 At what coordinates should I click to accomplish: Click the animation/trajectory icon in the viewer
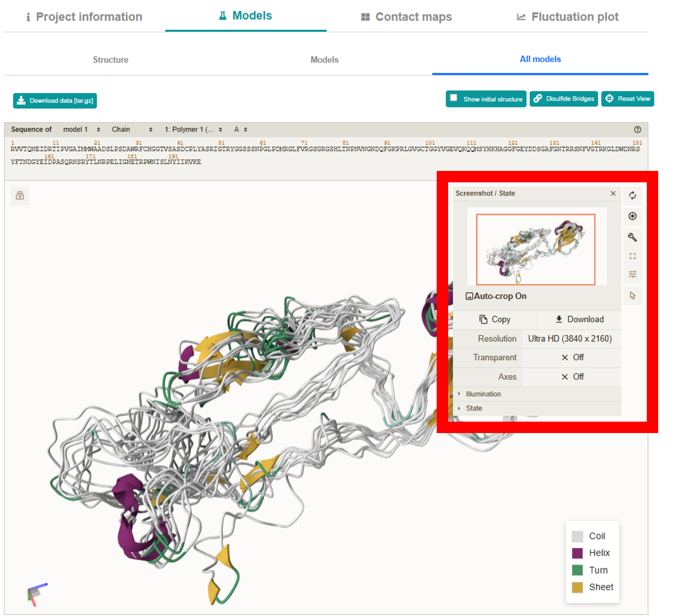(20, 196)
